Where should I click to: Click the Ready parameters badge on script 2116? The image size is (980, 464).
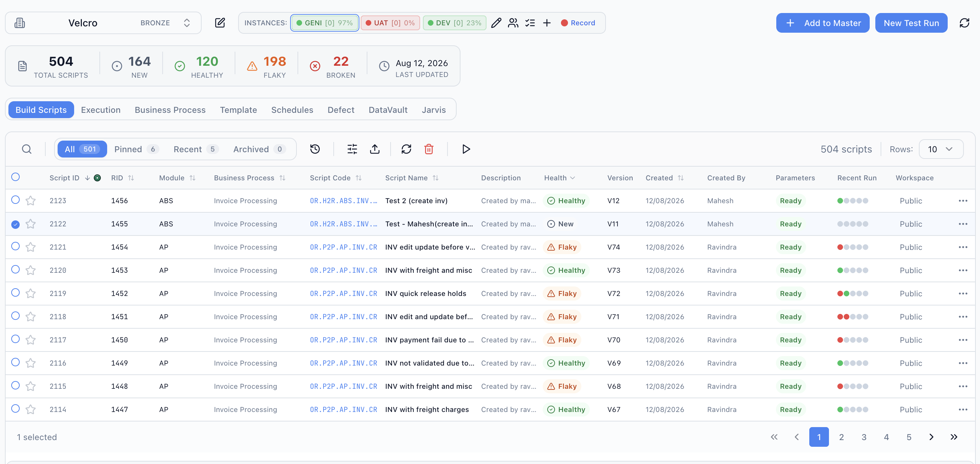[790, 363]
